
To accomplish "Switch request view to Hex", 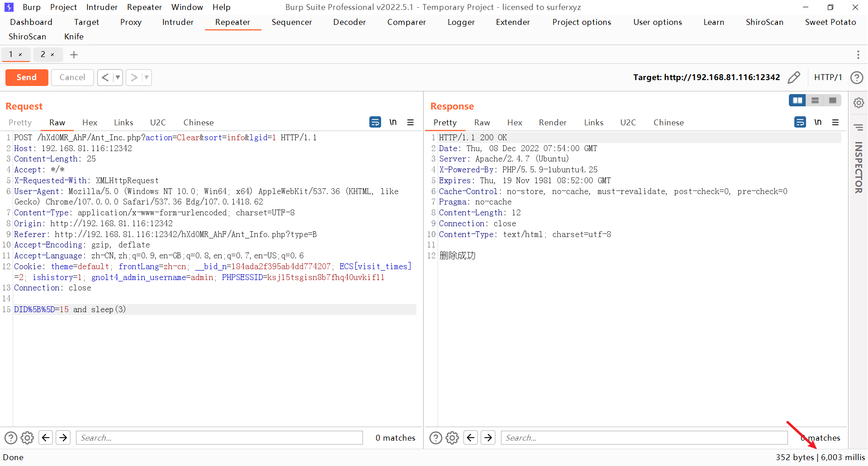I will point(90,123).
